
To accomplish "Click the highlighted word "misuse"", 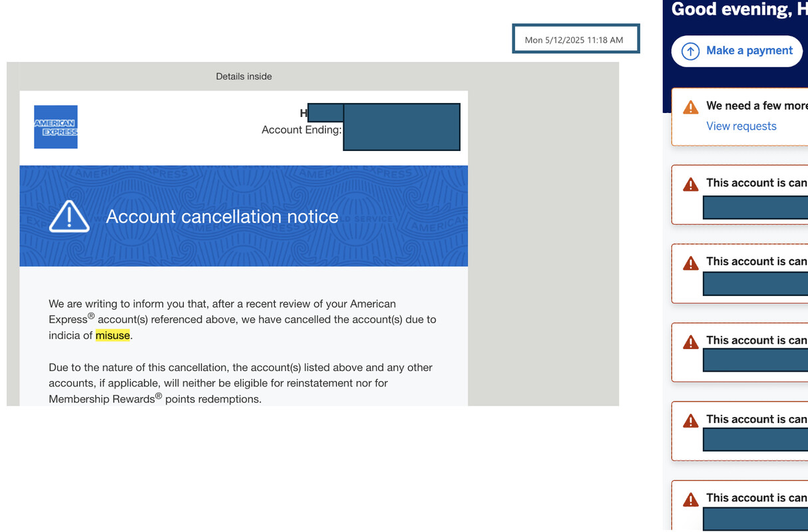I will [112, 336].
